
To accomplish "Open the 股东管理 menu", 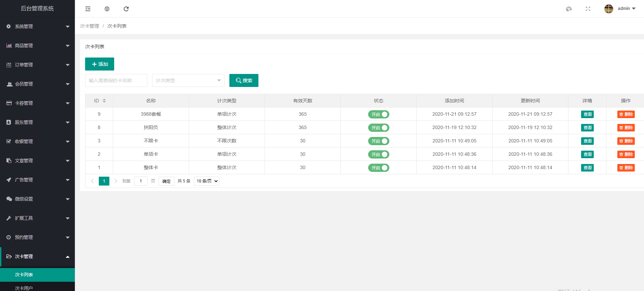I will coord(37,122).
